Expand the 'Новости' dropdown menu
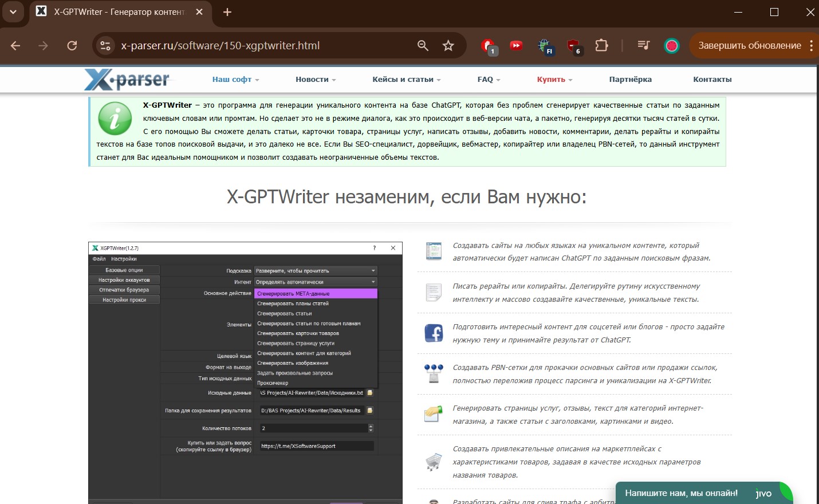This screenshot has width=819, height=504. pos(315,80)
